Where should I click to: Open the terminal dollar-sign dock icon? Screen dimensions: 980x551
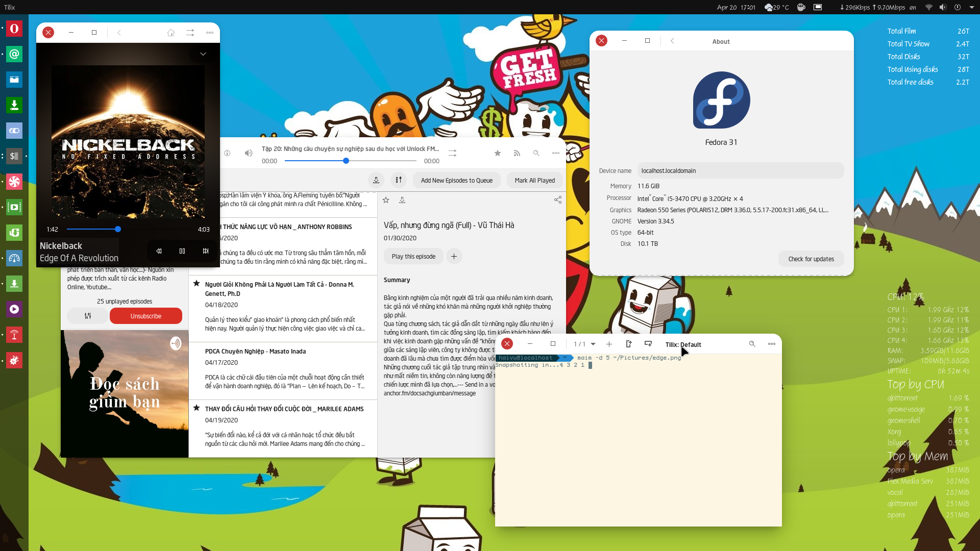pos(14,156)
